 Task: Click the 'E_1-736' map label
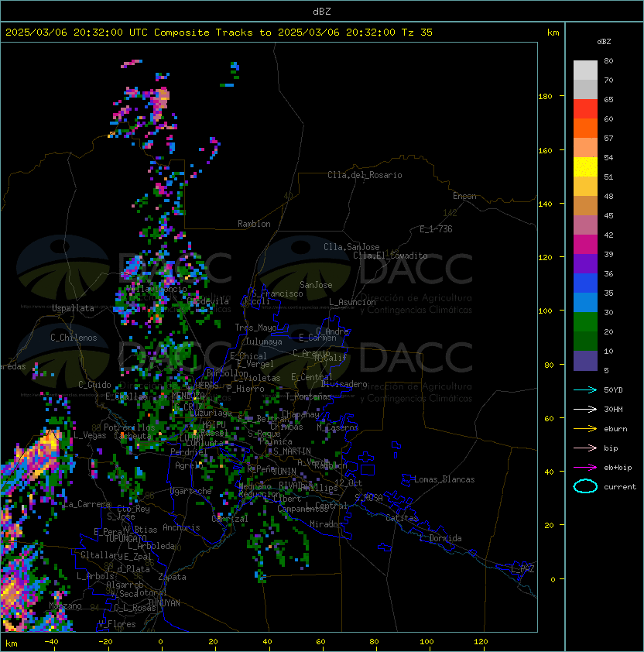coord(436,229)
